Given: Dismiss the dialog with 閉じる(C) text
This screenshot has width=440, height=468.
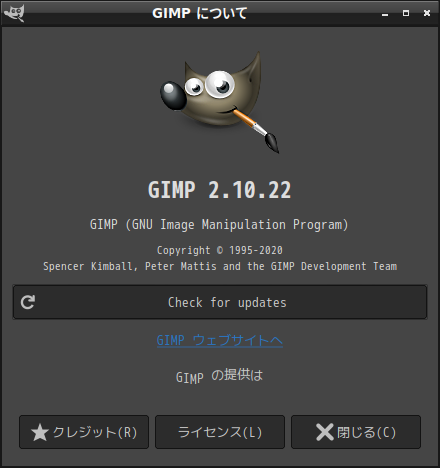Looking at the screenshot, I should 366,432.
